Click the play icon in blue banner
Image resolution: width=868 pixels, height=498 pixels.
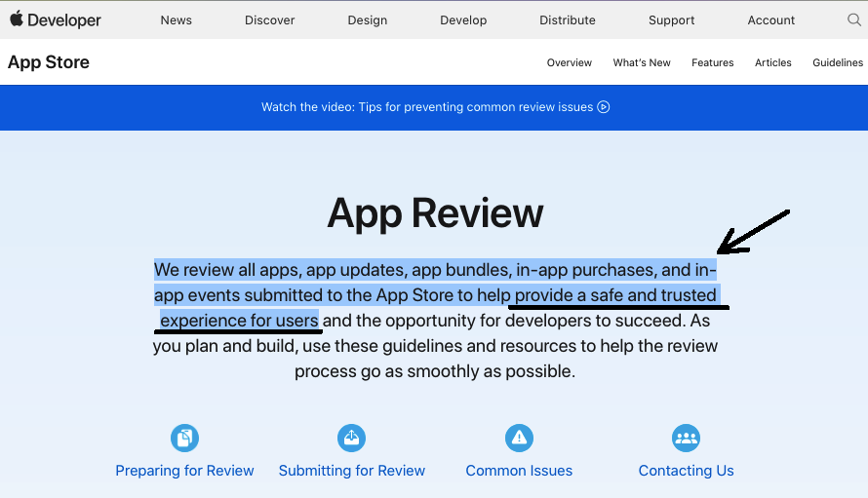pyautogui.click(x=604, y=107)
